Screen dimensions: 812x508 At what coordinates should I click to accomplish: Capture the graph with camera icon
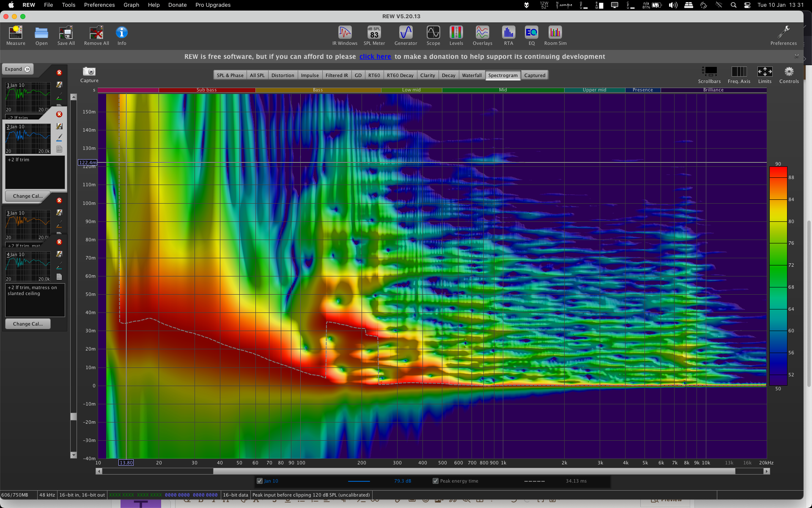[89, 75]
